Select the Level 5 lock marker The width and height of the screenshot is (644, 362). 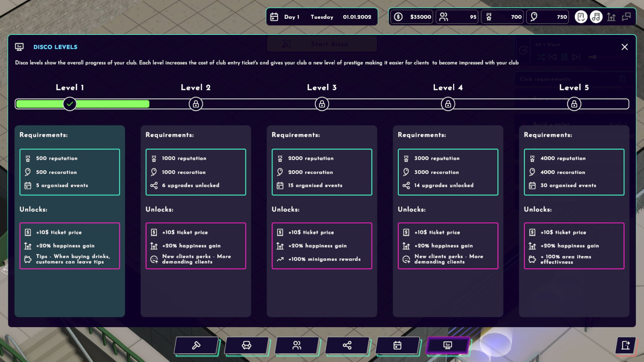coord(574,104)
